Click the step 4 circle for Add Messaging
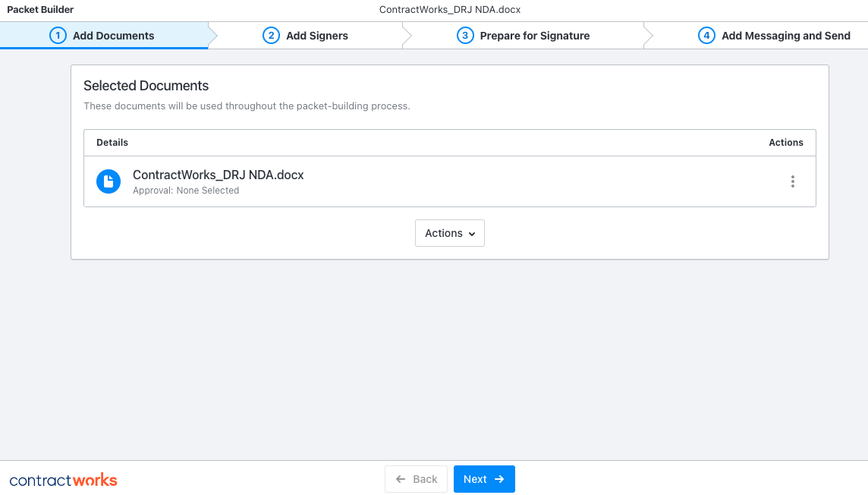The height and width of the screenshot is (495, 868). tap(706, 35)
